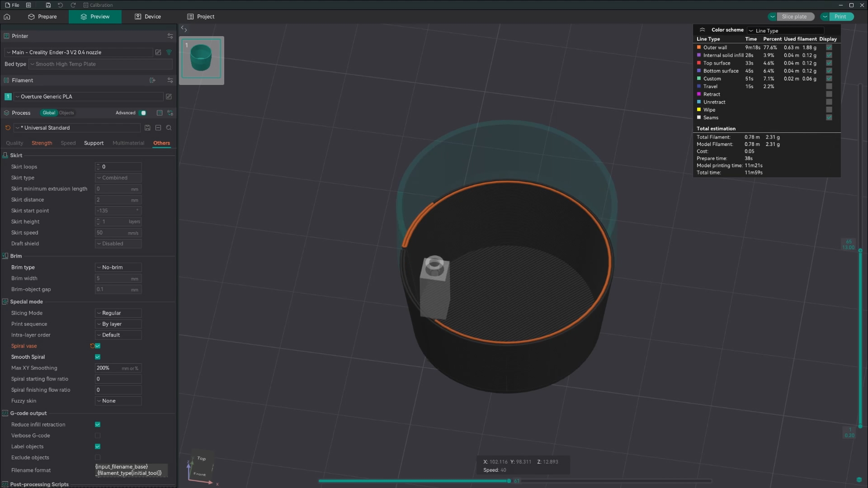Turn off the Advanced mode toggle
The image size is (868, 488).
click(143, 113)
